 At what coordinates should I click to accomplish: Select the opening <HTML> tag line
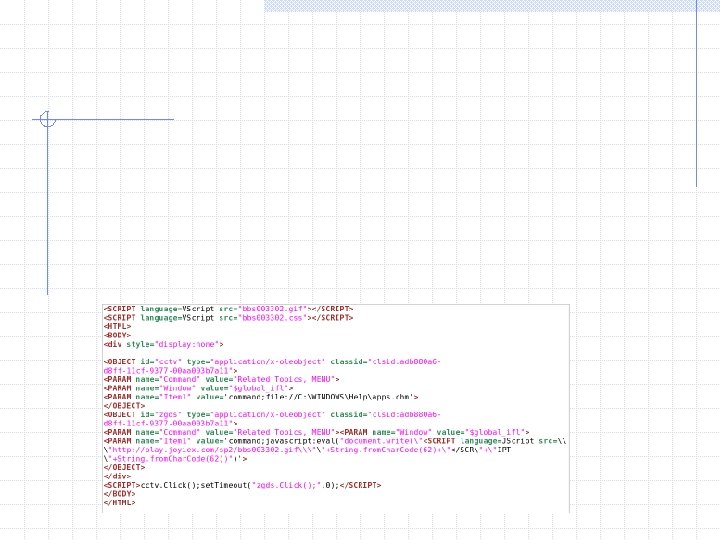[x=118, y=326]
